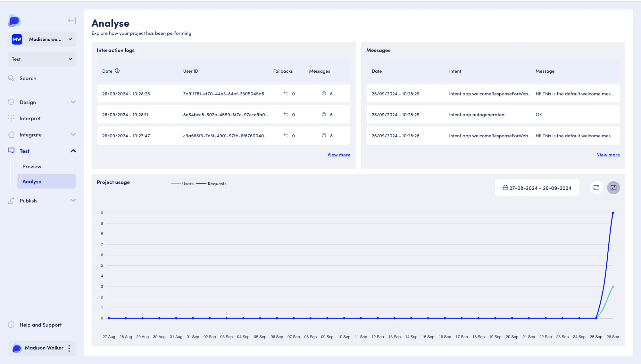Open the three-dot menu beside Madison Walker
The width and height of the screenshot is (641, 364).
(69, 348)
